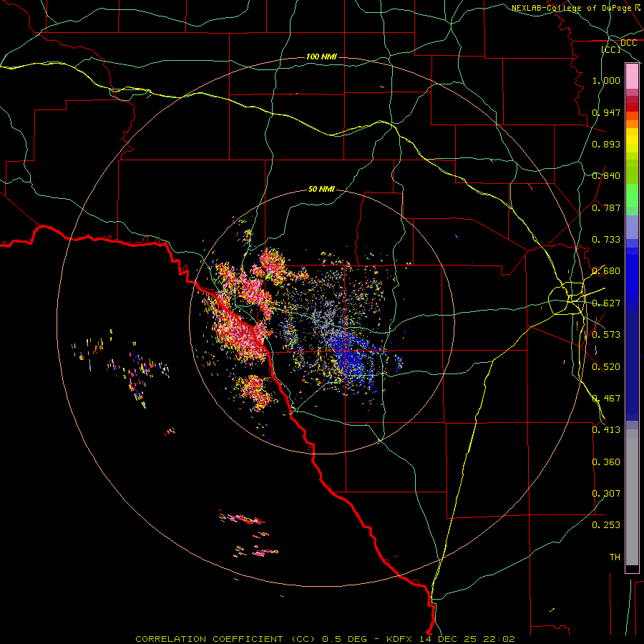Click the 0.307 legend value
This screenshot has height=644, width=644.
click(x=606, y=494)
